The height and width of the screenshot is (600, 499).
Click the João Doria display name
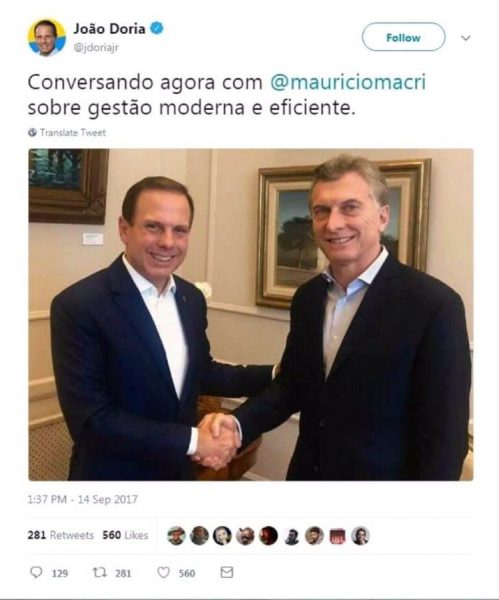(x=109, y=29)
